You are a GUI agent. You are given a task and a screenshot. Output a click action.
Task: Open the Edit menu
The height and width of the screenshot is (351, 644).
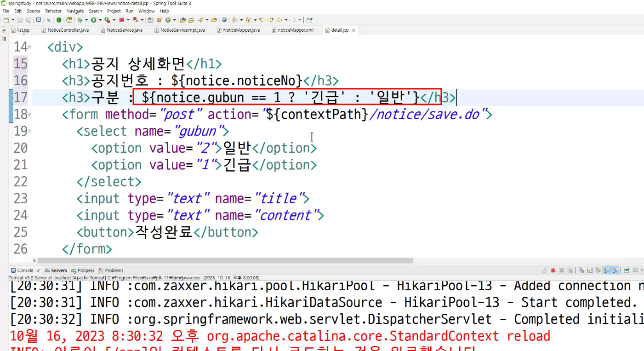pos(18,11)
